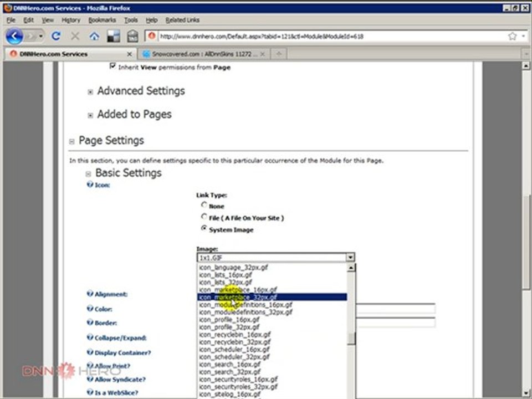This screenshot has width=532, height=399.
Task: Show help for the Alignment setting
Action: tap(90, 294)
